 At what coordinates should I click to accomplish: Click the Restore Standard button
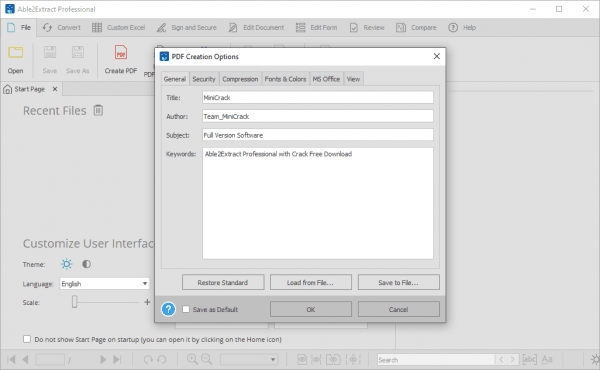click(223, 282)
